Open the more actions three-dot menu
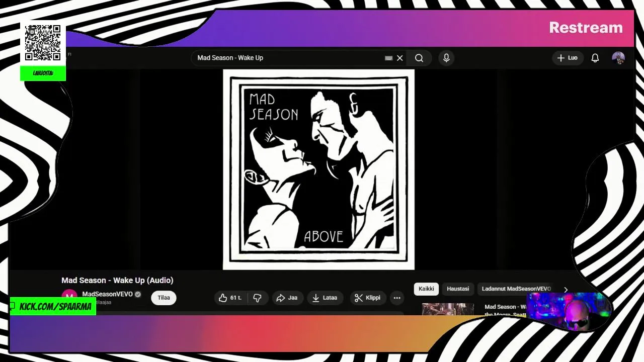The width and height of the screenshot is (644, 362). [397, 298]
